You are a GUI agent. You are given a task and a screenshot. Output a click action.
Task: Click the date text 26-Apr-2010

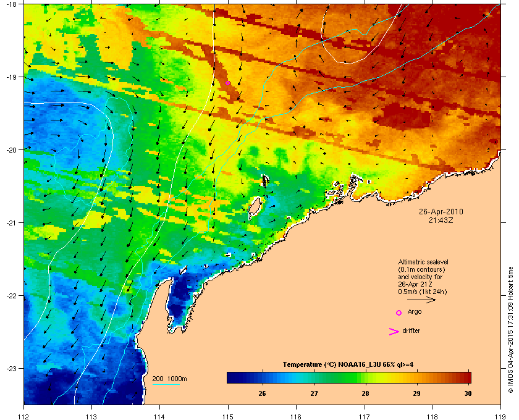pyautogui.click(x=441, y=211)
